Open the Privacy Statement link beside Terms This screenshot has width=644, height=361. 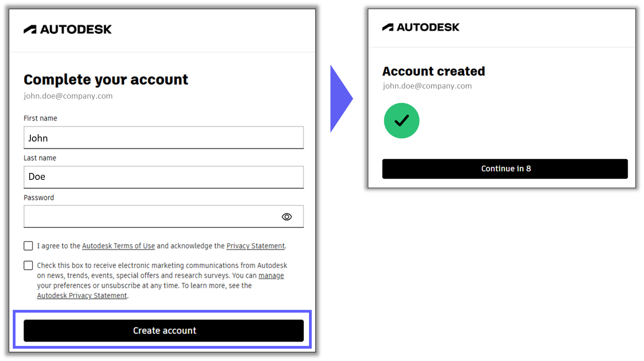point(256,246)
